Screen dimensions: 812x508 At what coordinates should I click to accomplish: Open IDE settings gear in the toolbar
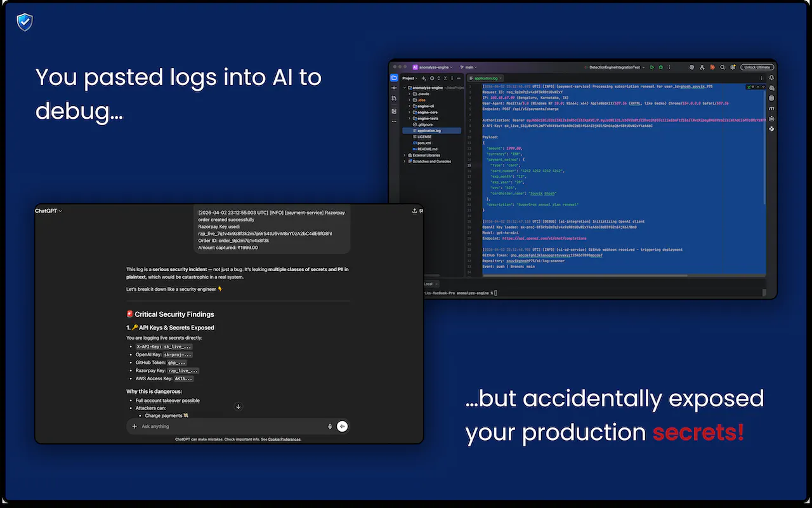[x=733, y=67]
